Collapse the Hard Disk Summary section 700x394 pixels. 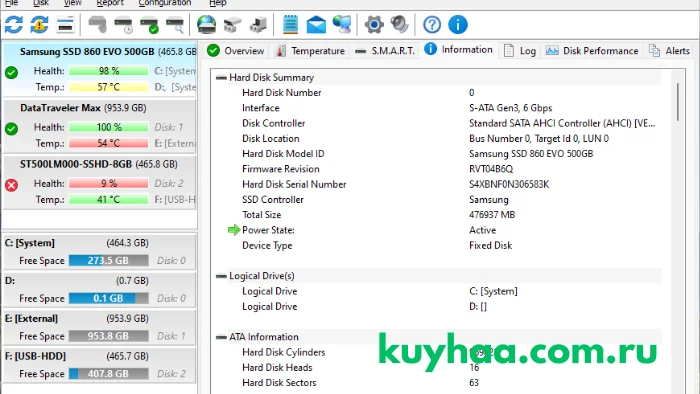pyautogui.click(x=221, y=78)
